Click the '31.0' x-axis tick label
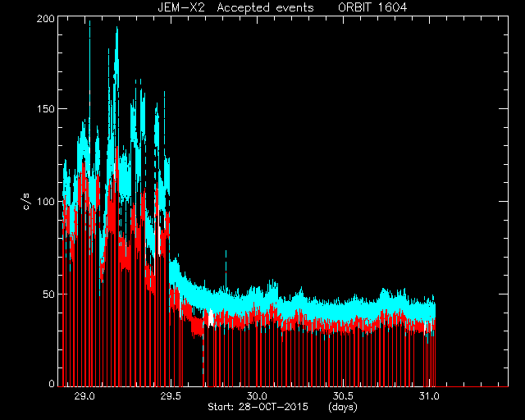The image size is (525, 420). (x=429, y=396)
